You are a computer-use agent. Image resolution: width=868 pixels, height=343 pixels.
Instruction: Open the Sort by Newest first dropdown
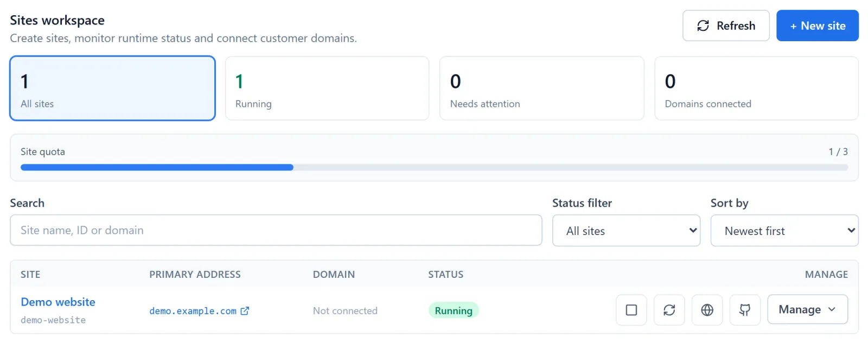(x=784, y=231)
